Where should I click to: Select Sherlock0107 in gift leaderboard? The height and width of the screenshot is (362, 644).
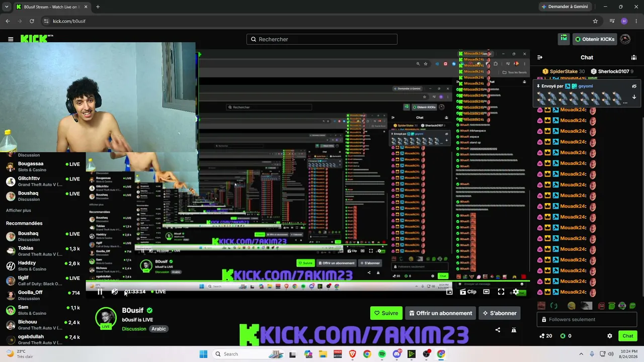click(612, 71)
